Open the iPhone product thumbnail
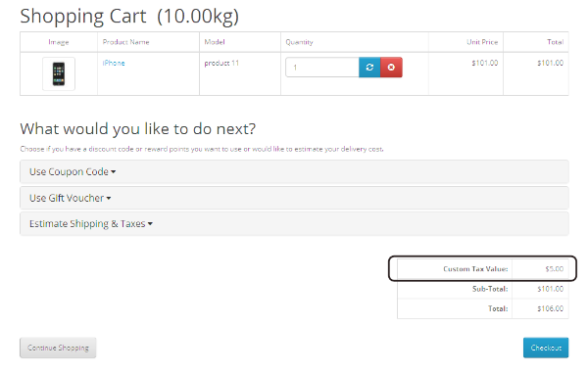 pyautogui.click(x=59, y=73)
